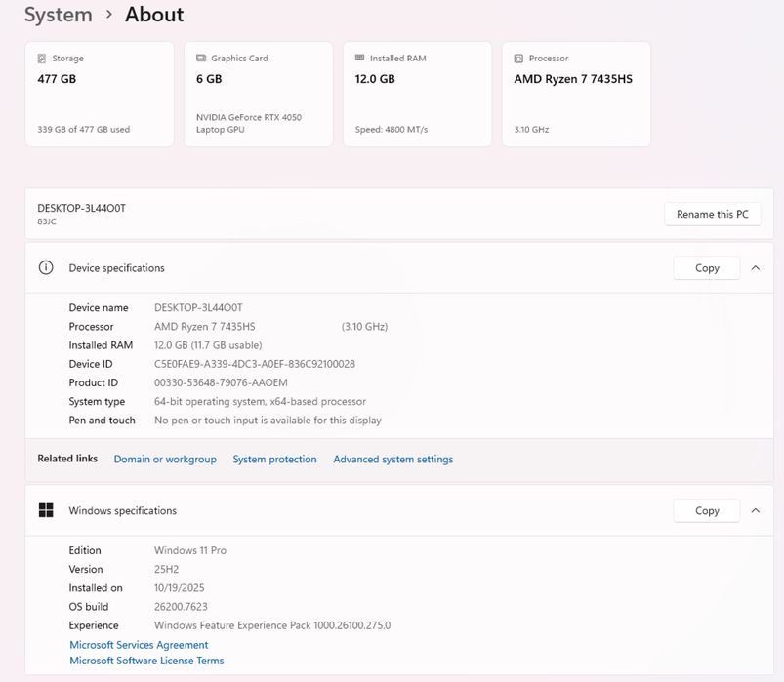The height and width of the screenshot is (682, 784).
Task: Go back to System in breadcrumb
Action: [x=59, y=15]
